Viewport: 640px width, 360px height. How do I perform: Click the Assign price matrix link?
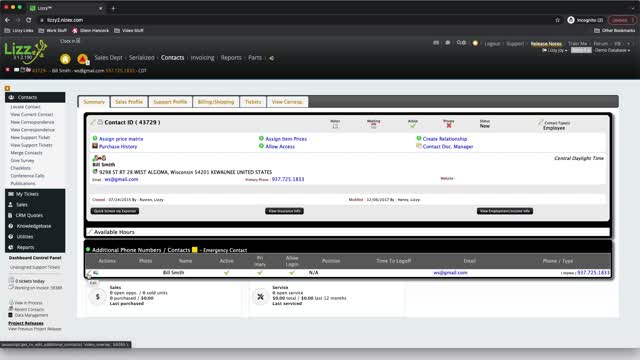pyautogui.click(x=121, y=139)
